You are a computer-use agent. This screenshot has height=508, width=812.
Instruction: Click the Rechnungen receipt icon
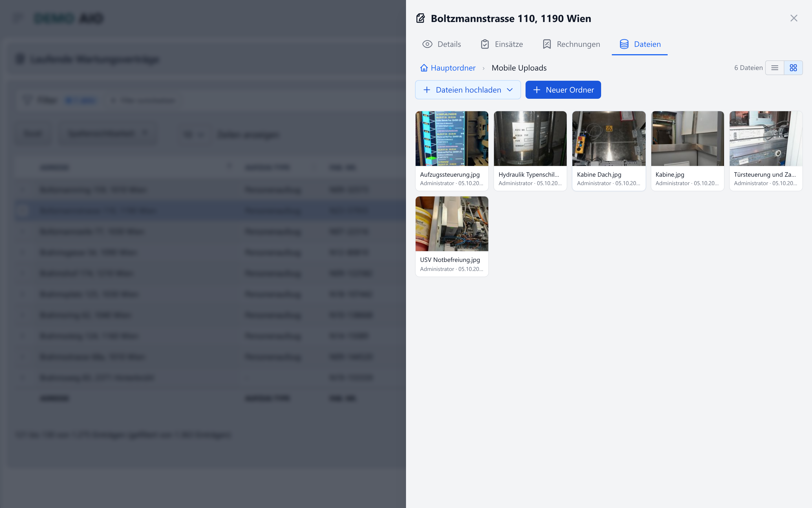point(547,44)
